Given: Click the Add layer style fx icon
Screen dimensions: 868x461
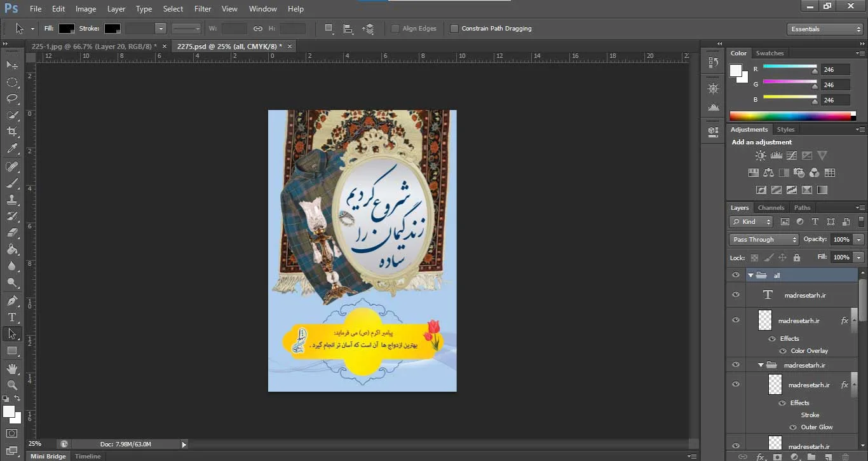Looking at the screenshot, I should 760,457.
